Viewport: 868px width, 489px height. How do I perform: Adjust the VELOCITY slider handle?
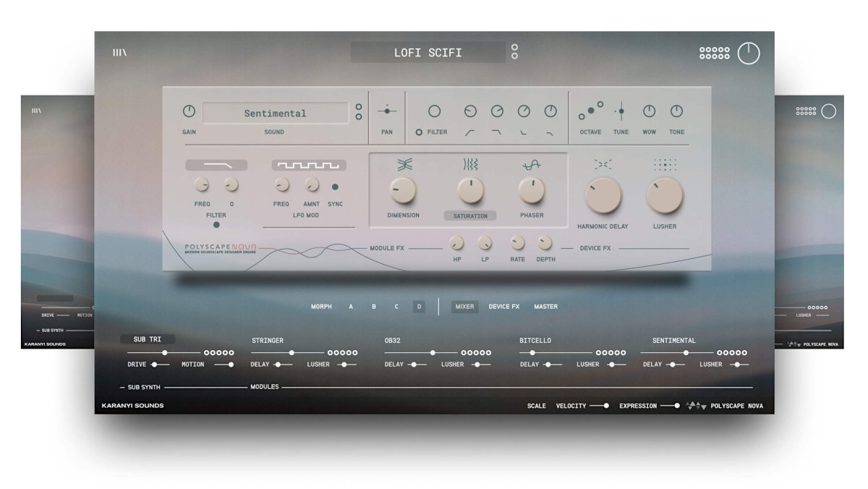click(x=605, y=406)
